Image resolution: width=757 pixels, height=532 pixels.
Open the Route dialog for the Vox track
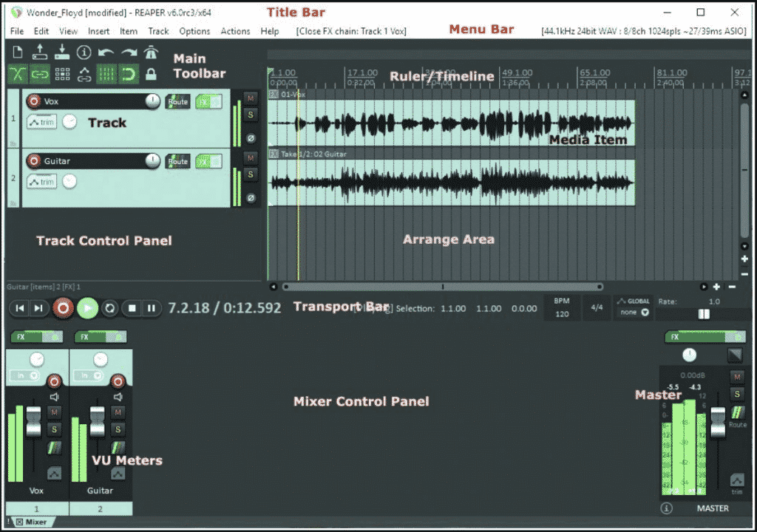(x=177, y=102)
